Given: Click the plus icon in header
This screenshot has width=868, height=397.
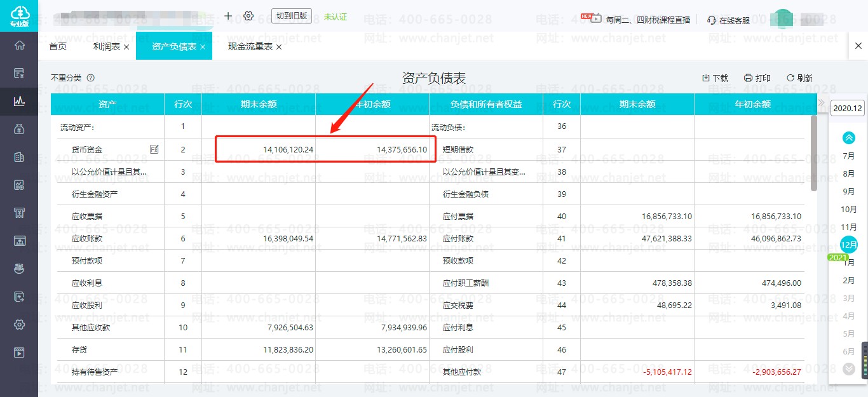Looking at the screenshot, I should click(228, 16).
